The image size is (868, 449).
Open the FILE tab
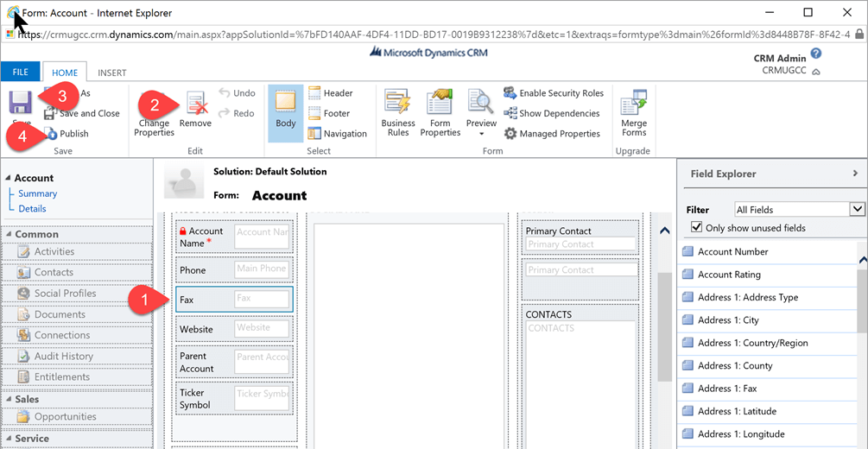[x=21, y=73]
